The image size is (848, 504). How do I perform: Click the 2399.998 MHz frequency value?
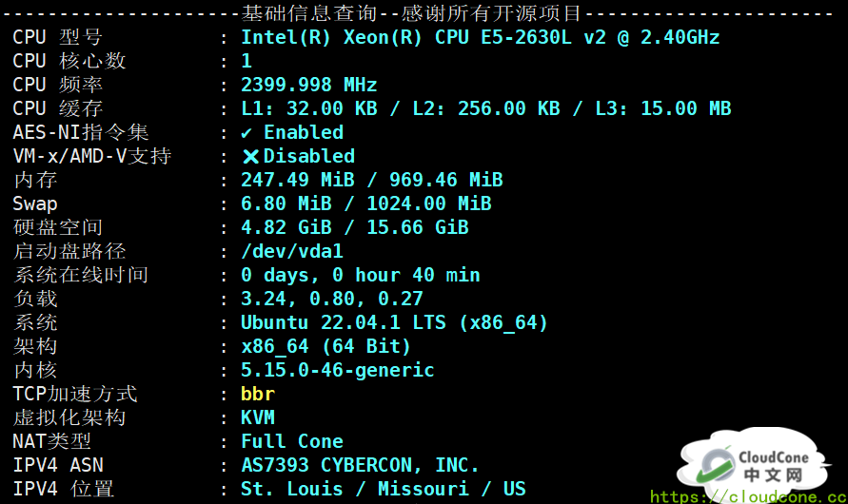pyautogui.click(x=308, y=86)
